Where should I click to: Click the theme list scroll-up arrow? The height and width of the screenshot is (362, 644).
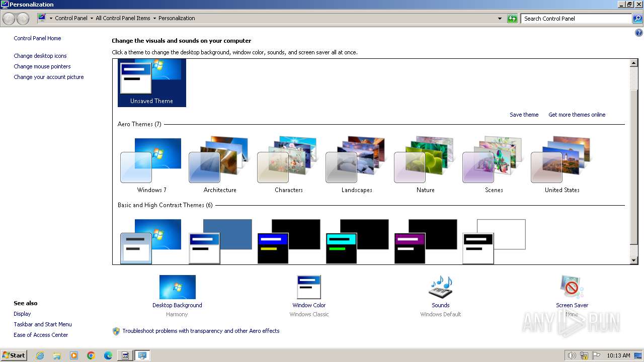[x=634, y=63]
